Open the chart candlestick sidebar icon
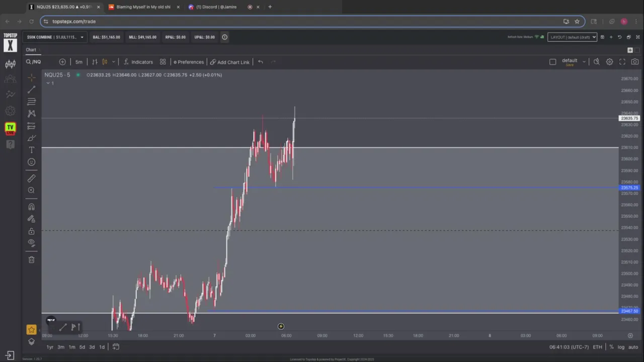Screen dimensions: 644x362 pyautogui.click(x=10, y=64)
